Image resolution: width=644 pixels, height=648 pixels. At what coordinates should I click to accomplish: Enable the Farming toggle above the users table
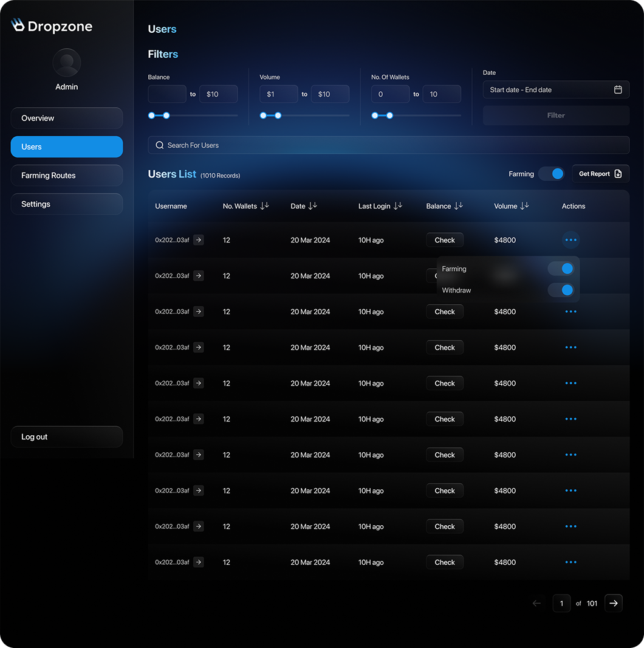click(x=552, y=173)
